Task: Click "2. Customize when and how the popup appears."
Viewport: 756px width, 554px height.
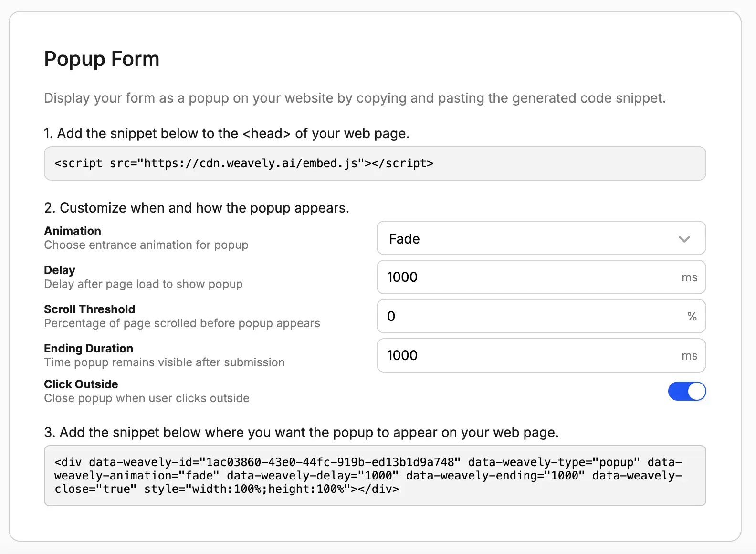Action: [x=197, y=208]
